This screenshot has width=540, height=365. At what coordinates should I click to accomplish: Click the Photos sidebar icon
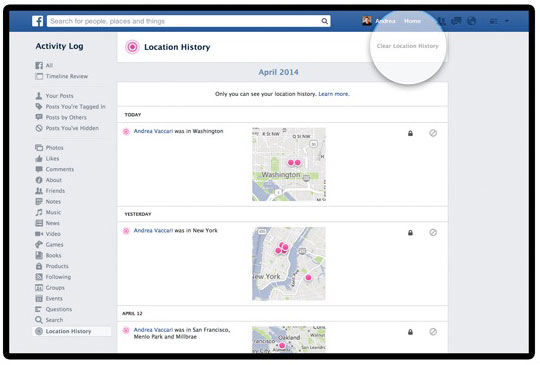39,148
